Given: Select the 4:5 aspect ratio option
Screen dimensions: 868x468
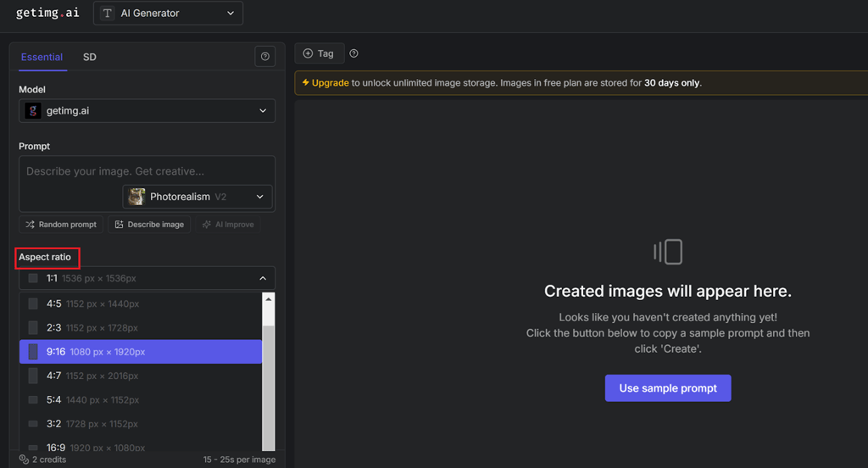Looking at the screenshot, I should tap(141, 304).
